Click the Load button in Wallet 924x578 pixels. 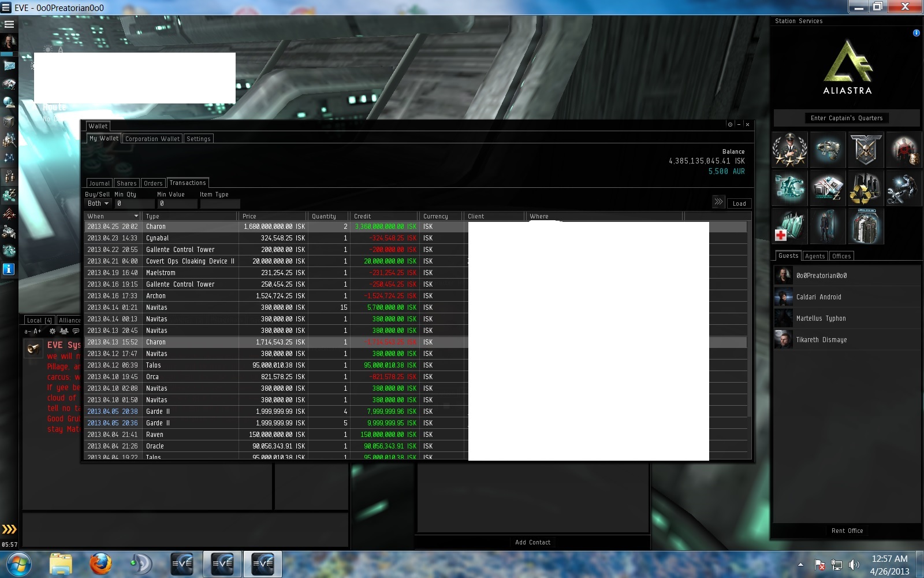739,203
